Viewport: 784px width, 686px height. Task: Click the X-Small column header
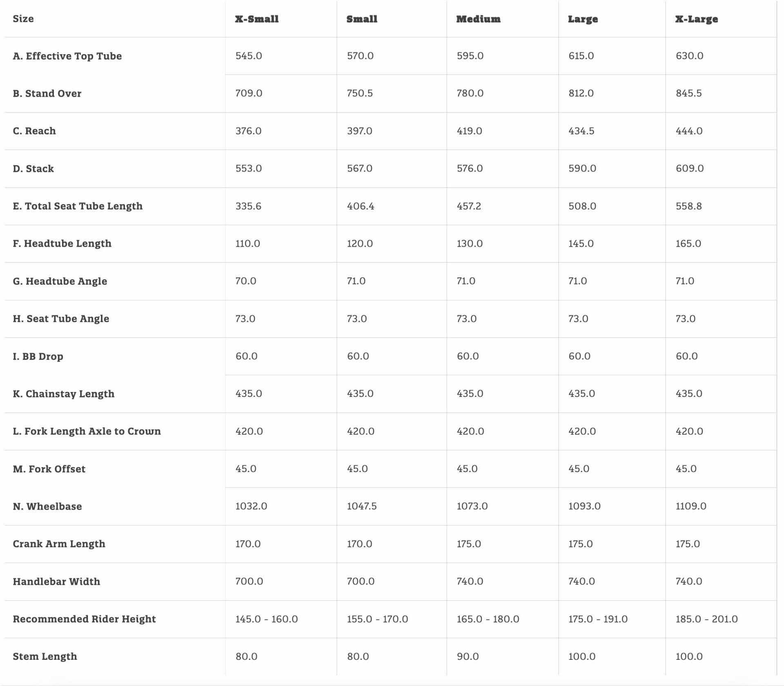tap(257, 19)
